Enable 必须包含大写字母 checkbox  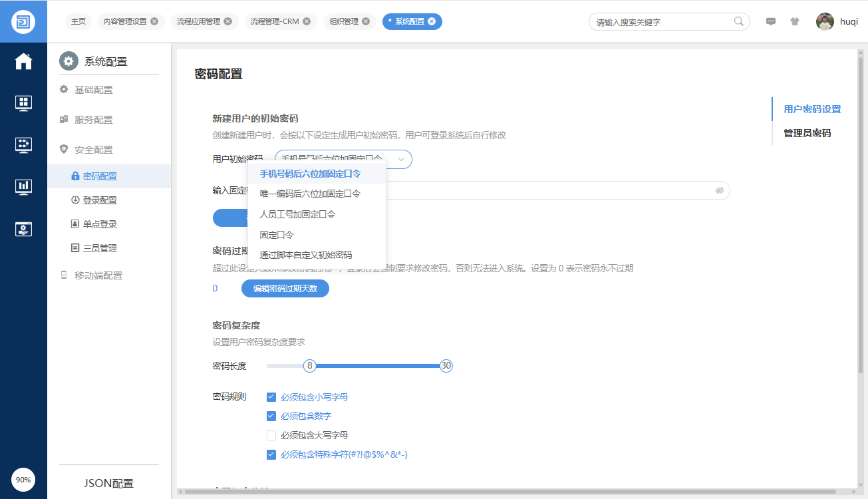click(271, 435)
